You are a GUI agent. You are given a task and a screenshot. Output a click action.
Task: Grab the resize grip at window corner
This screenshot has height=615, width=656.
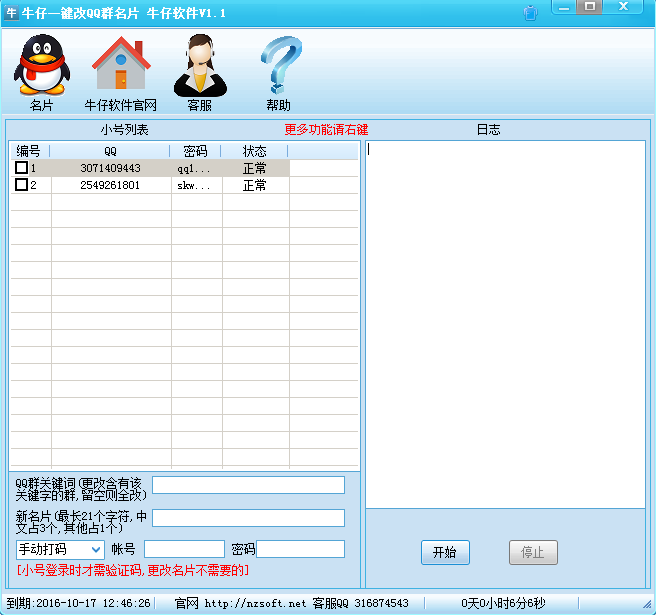pyautogui.click(x=647, y=605)
